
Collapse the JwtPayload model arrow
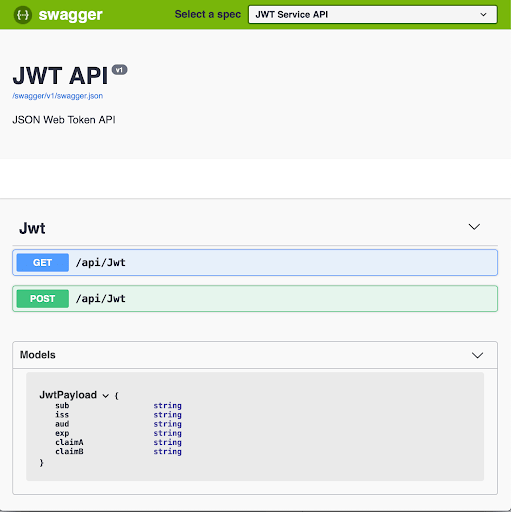[106, 396]
